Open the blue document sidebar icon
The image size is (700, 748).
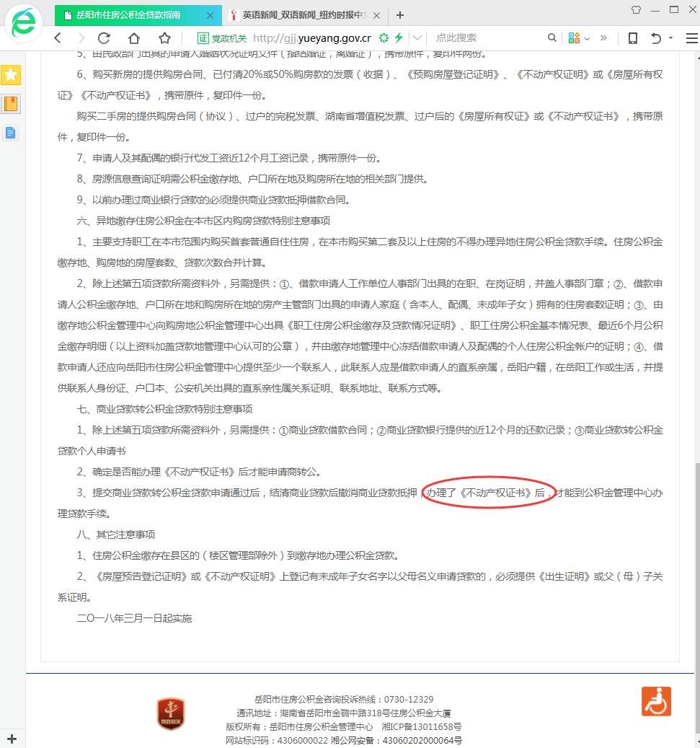tap(11, 133)
